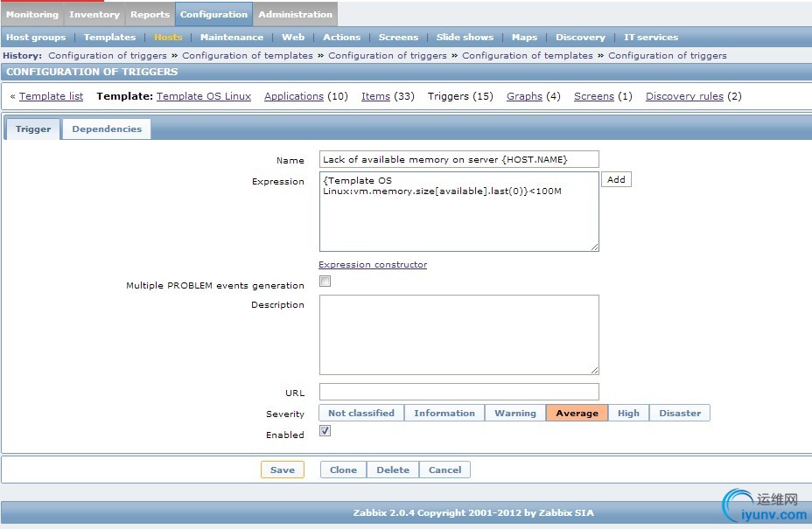The image size is (812, 529).
Task: Set severity to Information
Action: tap(444, 413)
